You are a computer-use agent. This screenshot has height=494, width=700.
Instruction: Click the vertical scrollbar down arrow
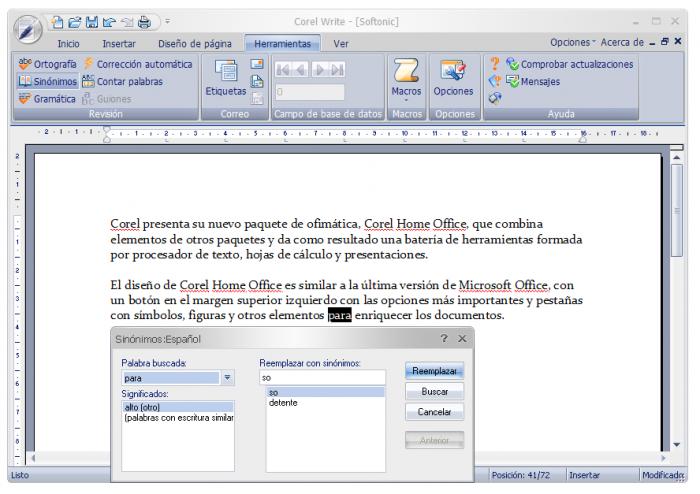677,444
